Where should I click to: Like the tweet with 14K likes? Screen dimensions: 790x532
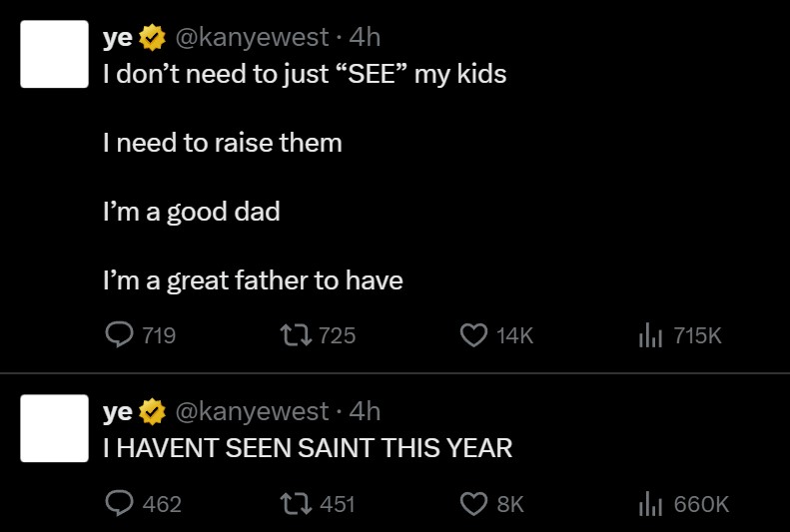point(472,336)
